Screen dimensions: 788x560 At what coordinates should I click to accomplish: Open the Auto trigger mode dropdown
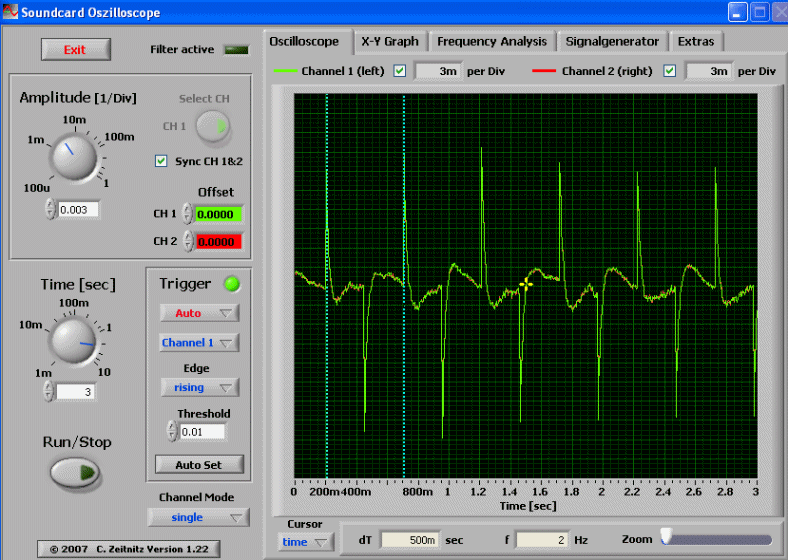tap(200, 313)
